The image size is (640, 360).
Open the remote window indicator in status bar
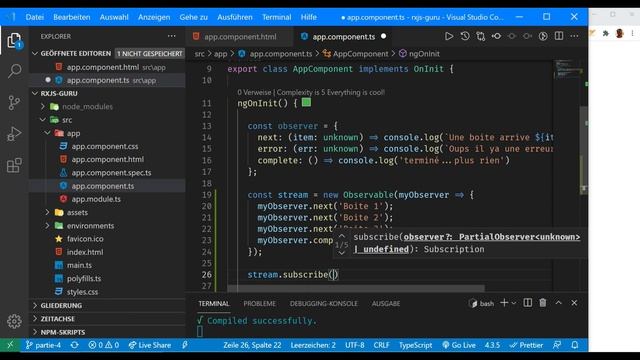tap(10, 345)
